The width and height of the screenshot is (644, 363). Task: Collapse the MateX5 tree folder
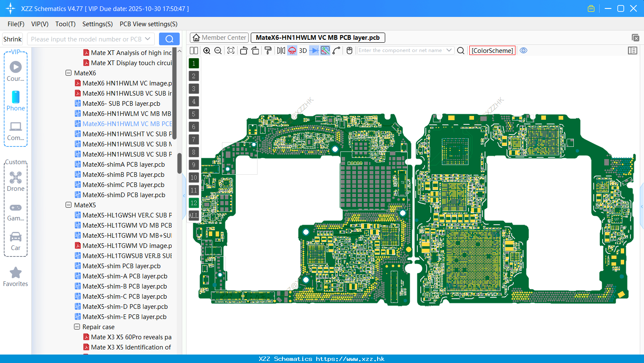coord(69,205)
